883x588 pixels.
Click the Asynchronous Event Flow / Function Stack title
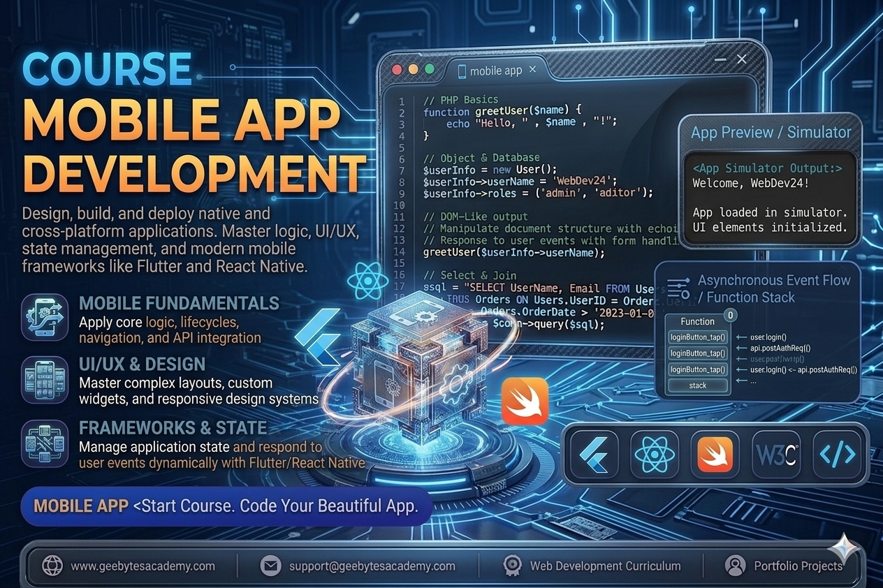[x=774, y=288]
